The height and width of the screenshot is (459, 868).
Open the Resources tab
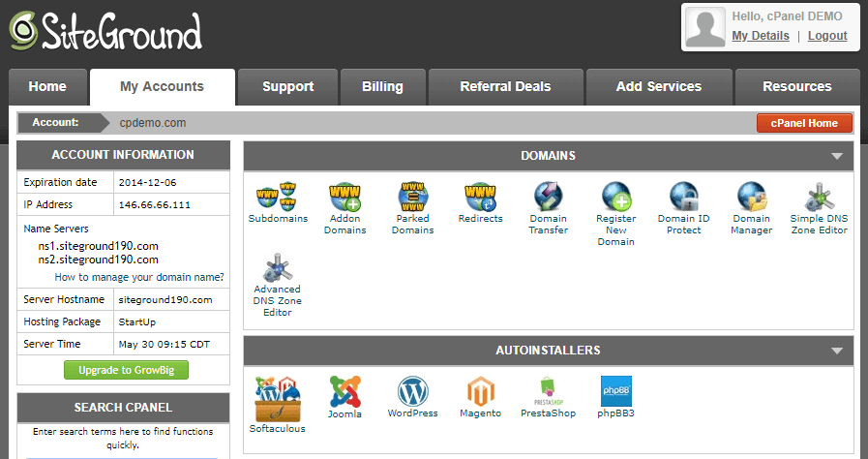click(797, 87)
